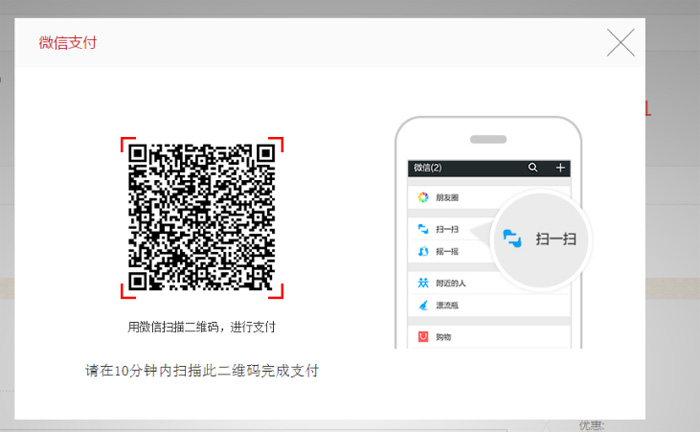The image size is (700, 432).
Task: Click the 附近的人 people nearby icon
Action: coord(423,283)
